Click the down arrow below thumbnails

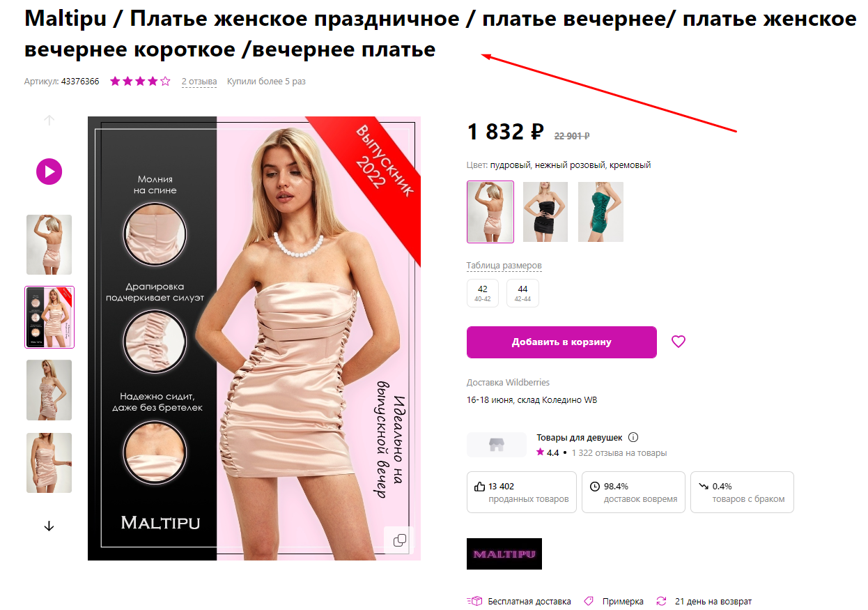49,526
